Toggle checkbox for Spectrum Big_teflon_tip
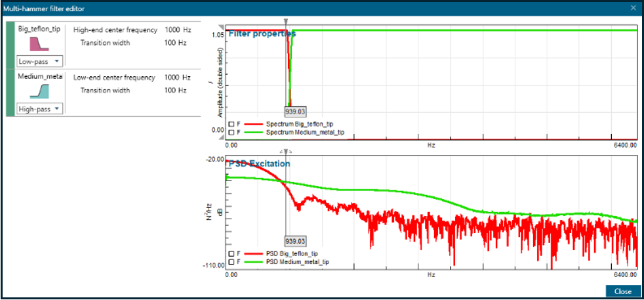The height and width of the screenshot is (300, 644). [x=231, y=124]
